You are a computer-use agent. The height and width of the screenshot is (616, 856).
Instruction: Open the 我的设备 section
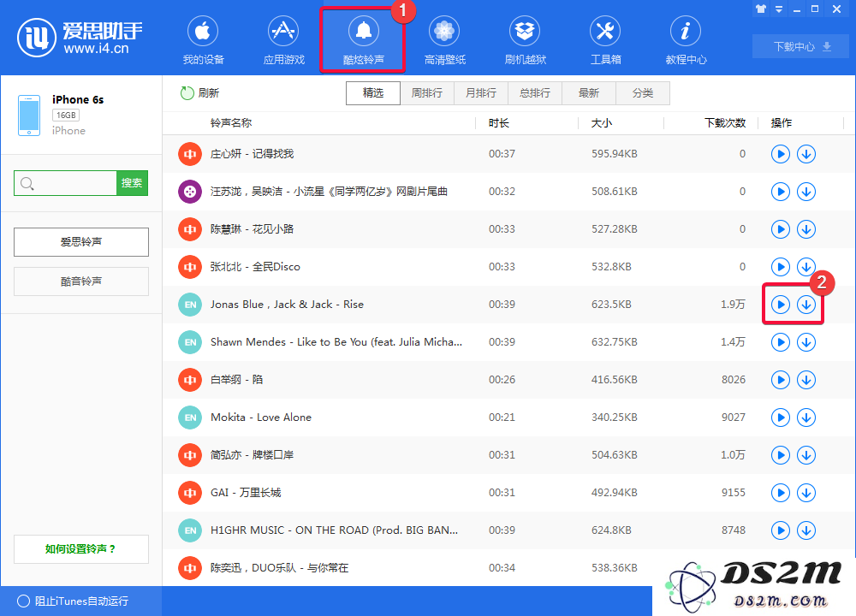(203, 40)
